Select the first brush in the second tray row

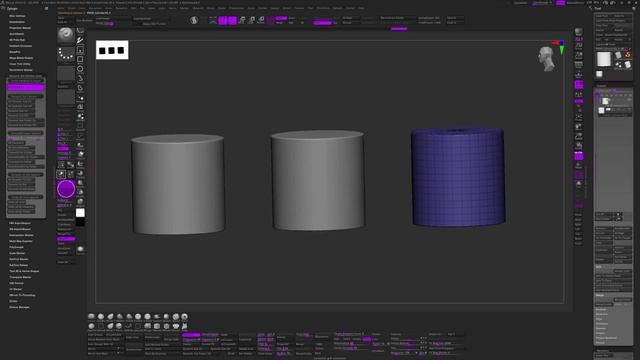pyautogui.click(x=91, y=326)
